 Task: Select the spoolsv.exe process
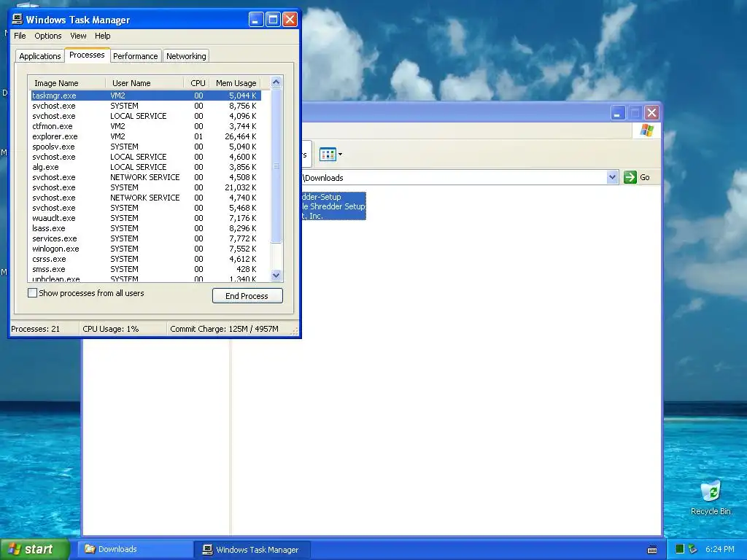[x=146, y=147]
